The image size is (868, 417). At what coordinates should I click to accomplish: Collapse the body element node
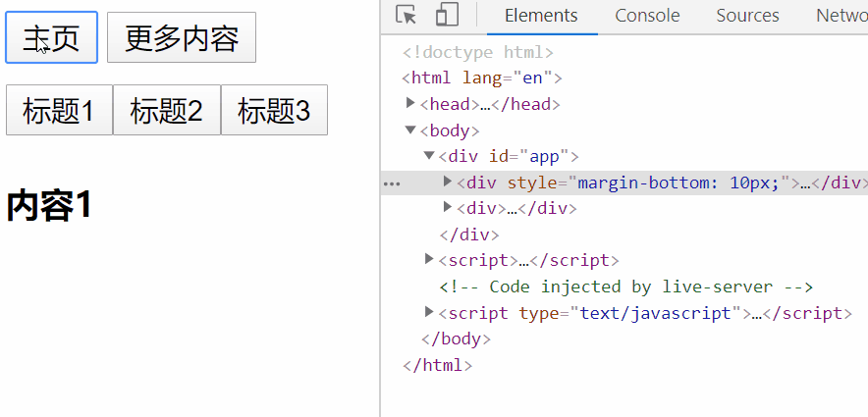(x=410, y=130)
